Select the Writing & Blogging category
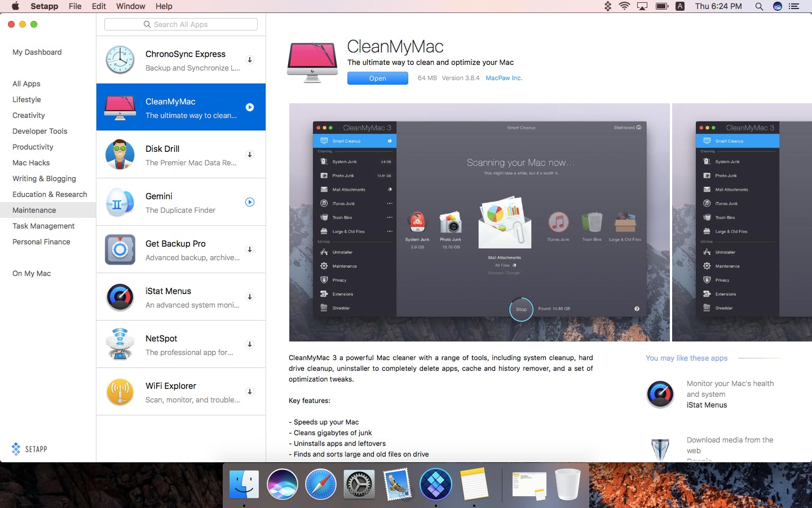This screenshot has width=812, height=508. [x=44, y=178]
